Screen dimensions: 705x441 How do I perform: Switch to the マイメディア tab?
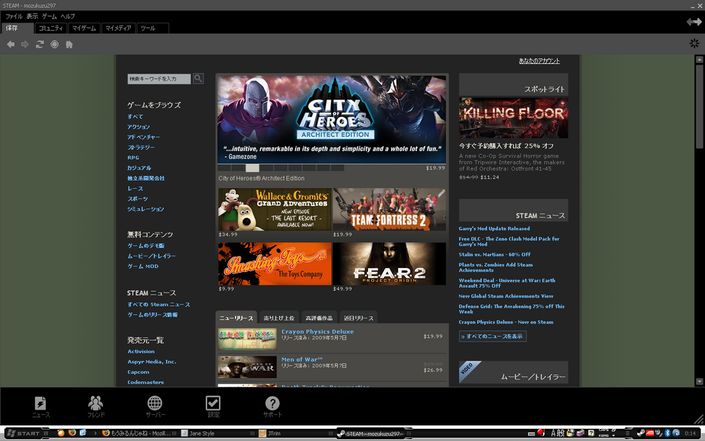pos(118,28)
